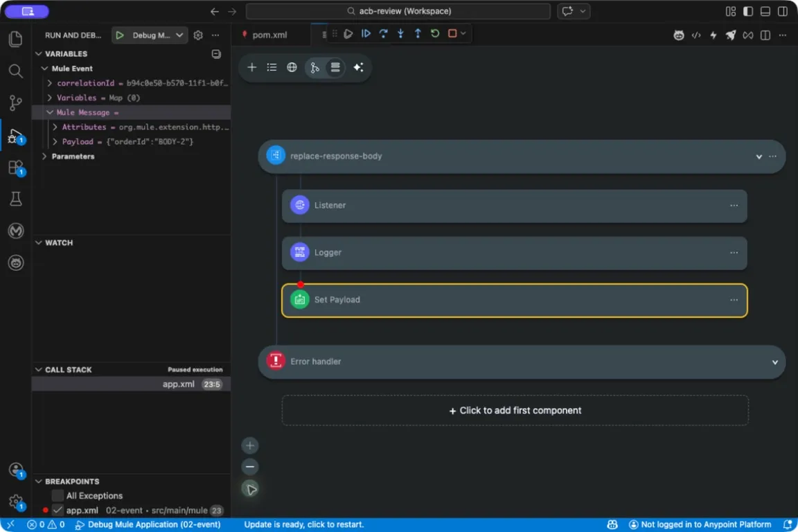Expand the Variables Map (0) row

click(50, 98)
